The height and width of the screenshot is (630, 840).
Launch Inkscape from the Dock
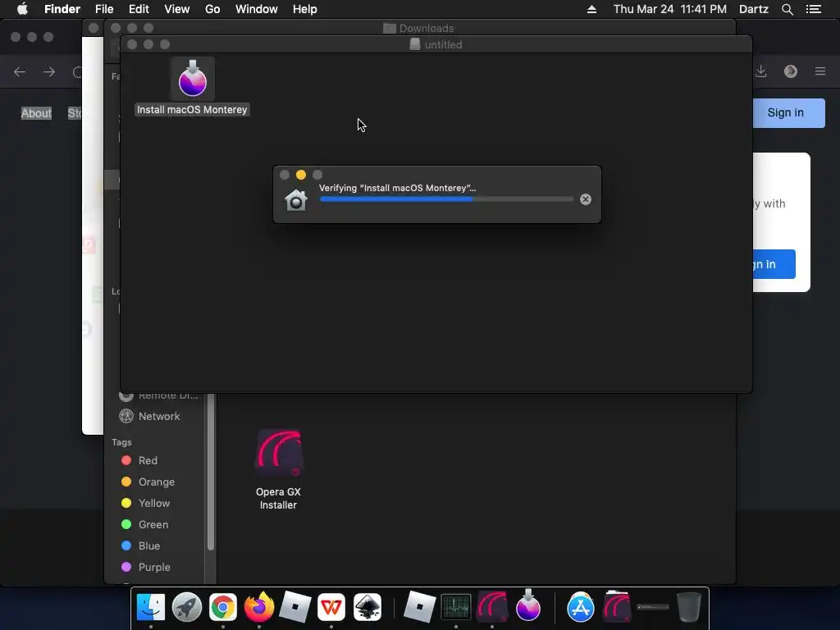tap(367, 607)
